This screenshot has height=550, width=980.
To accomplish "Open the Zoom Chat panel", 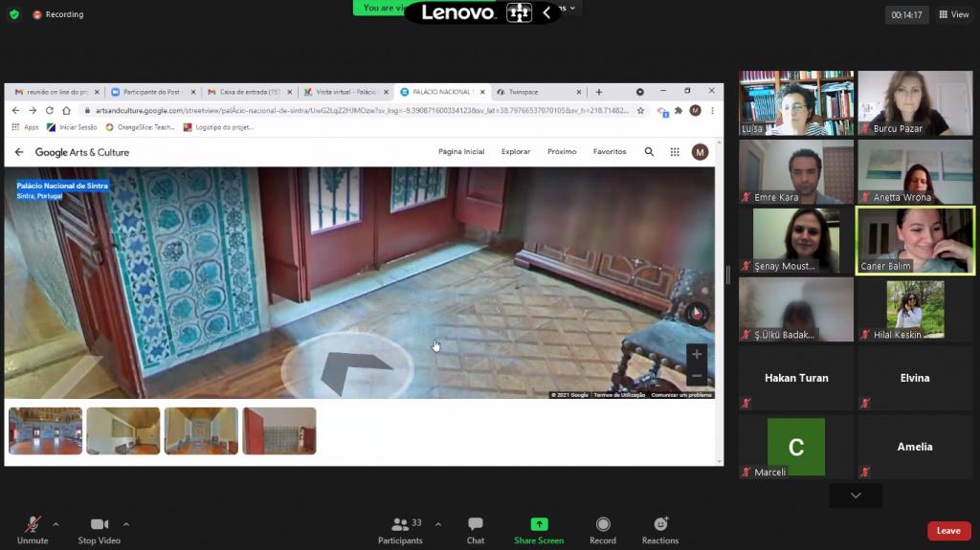I will pyautogui.click(x=475, y=529).
